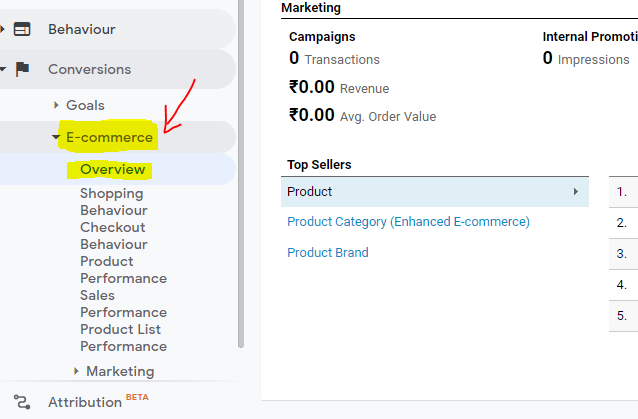Click the Conversions flag icon
Viewport: 638px width, 419px height.
click(22, 69)
